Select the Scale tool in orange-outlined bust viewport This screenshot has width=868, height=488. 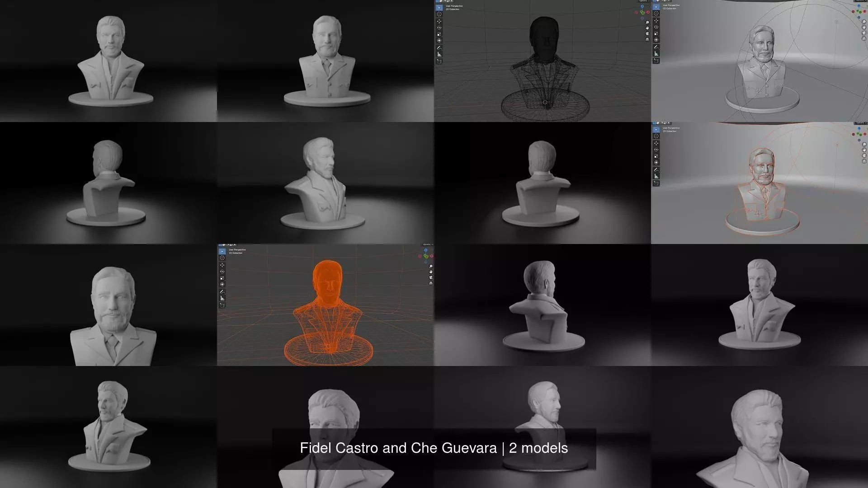click(656, 156)
